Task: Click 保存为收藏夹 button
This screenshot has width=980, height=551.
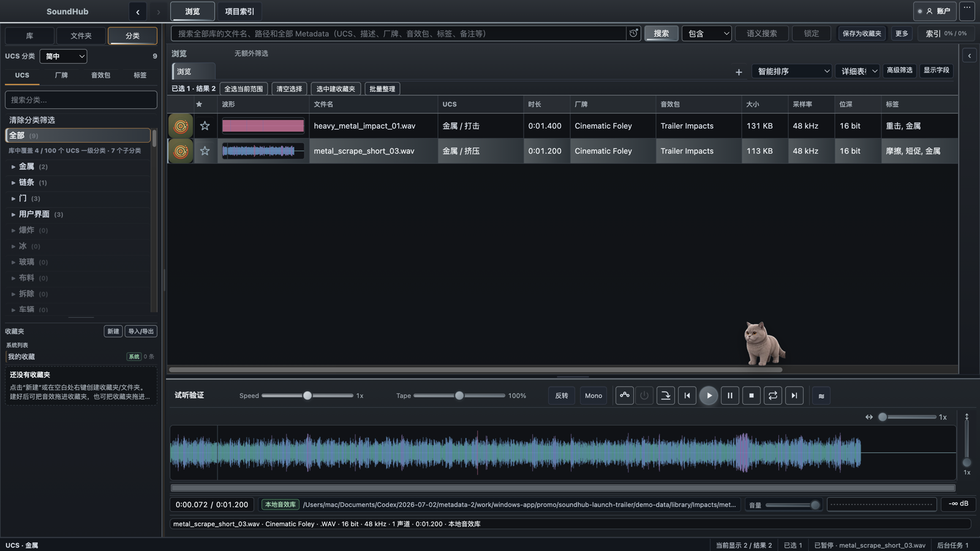Action: (x=862, y=34)
